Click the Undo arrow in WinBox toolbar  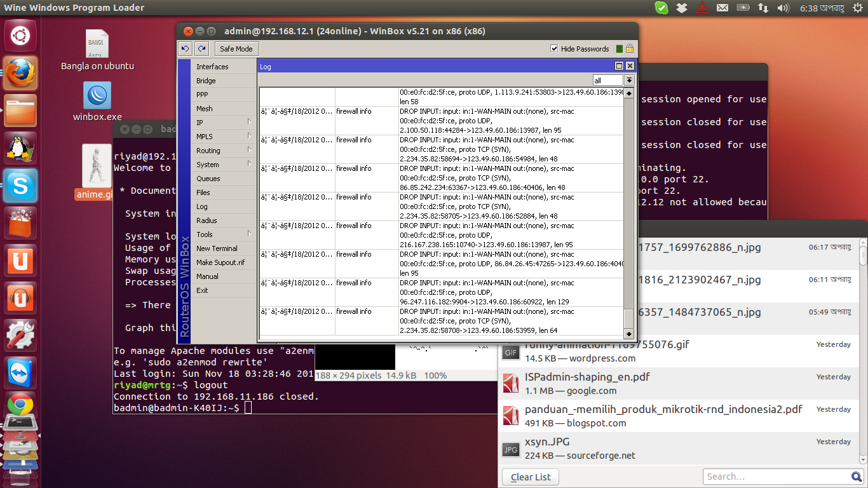click(x=186, y=48)
